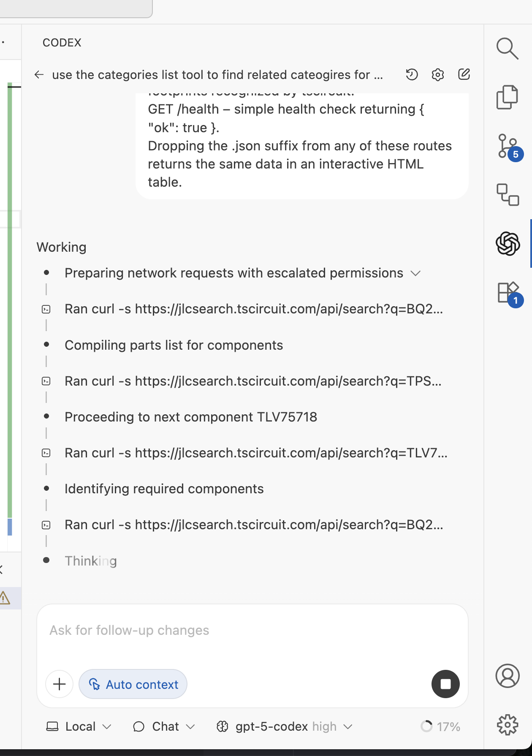Open the Chat mode dropdown
Viewport: 532px width, 756px height.
pos(164,726)
